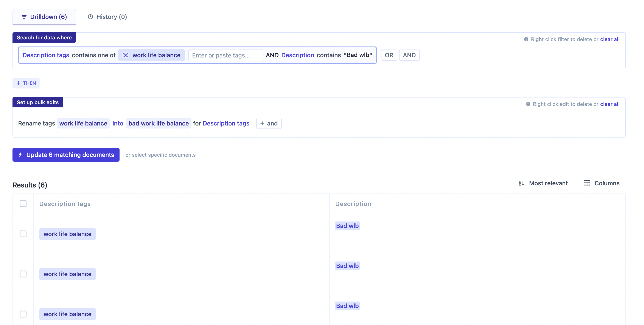This screenshot has height=325, width=644.
Task: Check the second result row checkbox
Action: (x=23, y=274)
